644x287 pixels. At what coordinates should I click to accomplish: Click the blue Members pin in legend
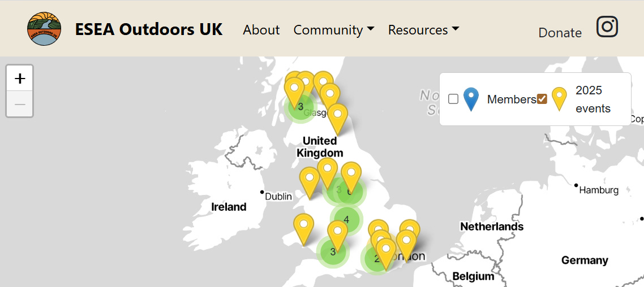(x=471, y=99)
